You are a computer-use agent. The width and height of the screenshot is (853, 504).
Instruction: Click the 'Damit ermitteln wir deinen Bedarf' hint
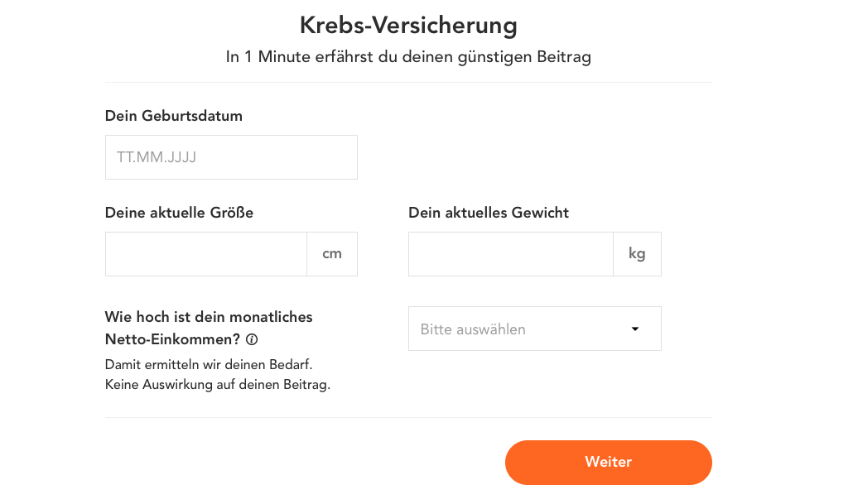click(x=209, y=364)
